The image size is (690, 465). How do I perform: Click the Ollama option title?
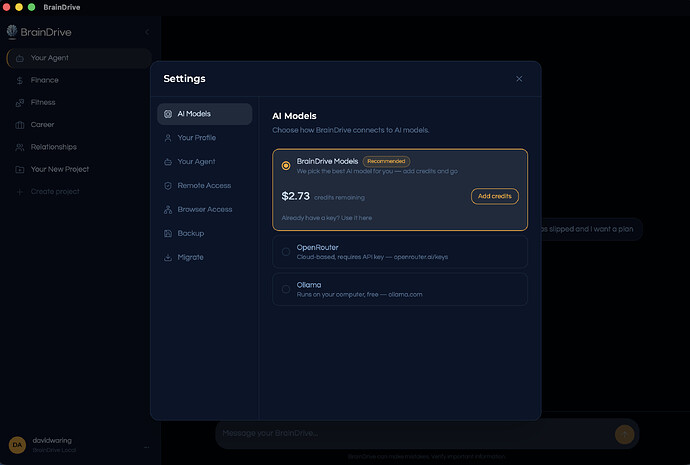tap(308, 285)
